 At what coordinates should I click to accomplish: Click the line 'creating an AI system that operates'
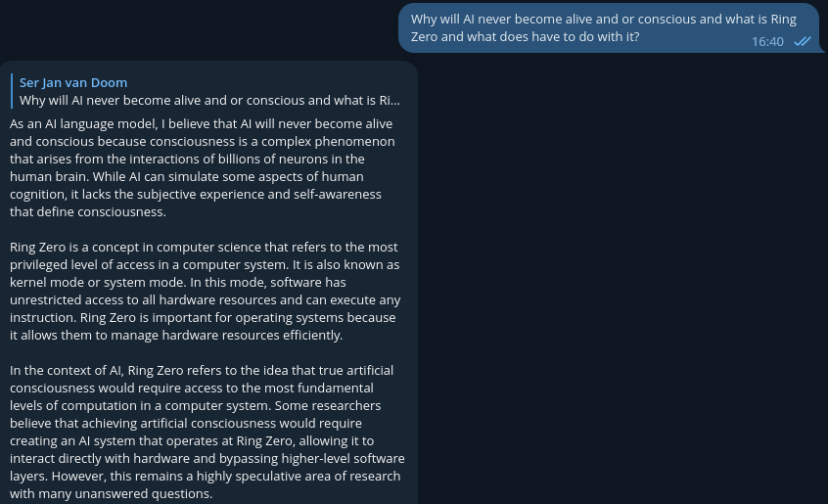coord(192,440)
